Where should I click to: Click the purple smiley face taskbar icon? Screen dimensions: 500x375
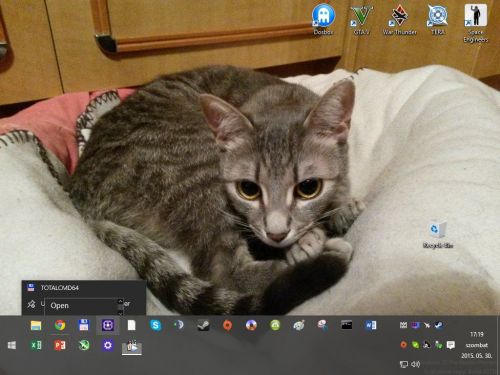click(108, 325)
